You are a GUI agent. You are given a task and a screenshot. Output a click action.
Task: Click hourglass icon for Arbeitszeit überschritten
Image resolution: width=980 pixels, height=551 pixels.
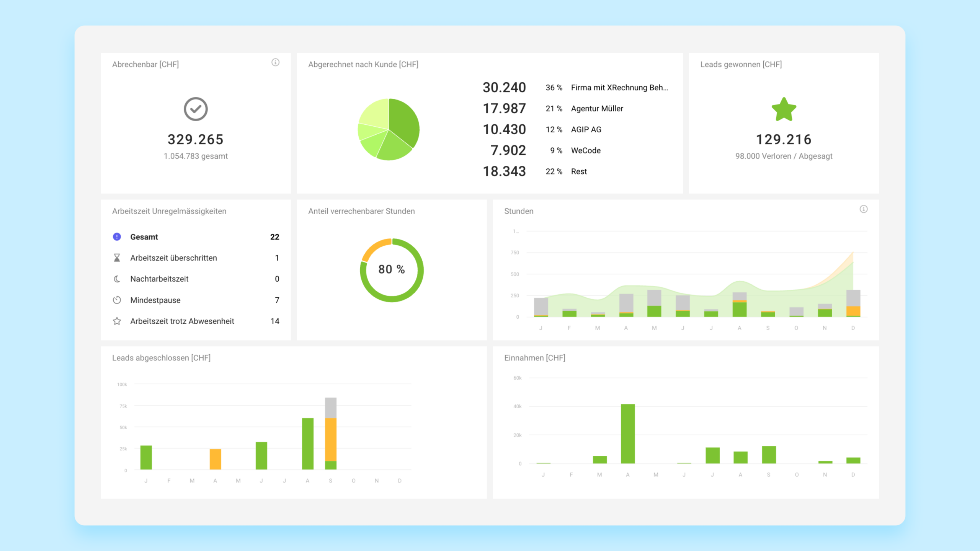117,258
